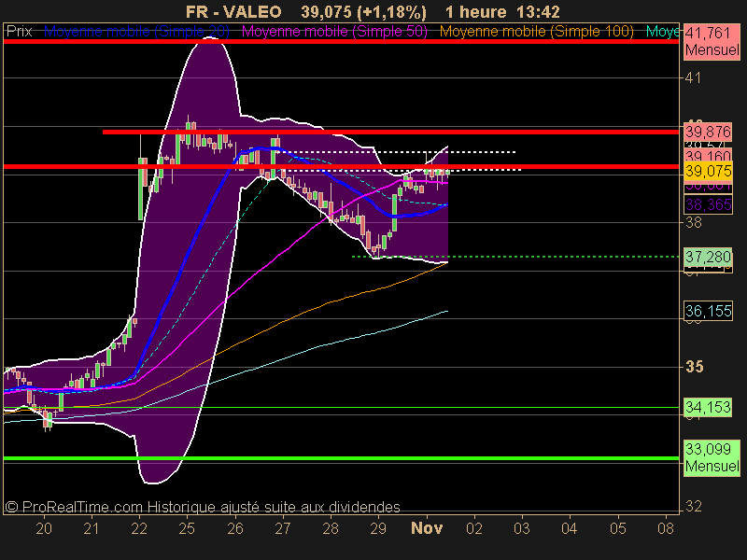Click the 39,876 red price tag
The image size is (747, 560).
pos(708,132)
